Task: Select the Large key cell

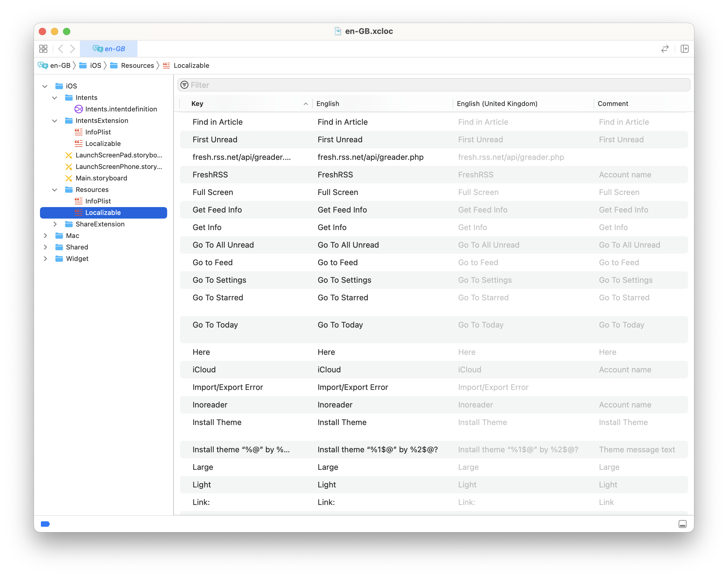Action: click(203, 467)
